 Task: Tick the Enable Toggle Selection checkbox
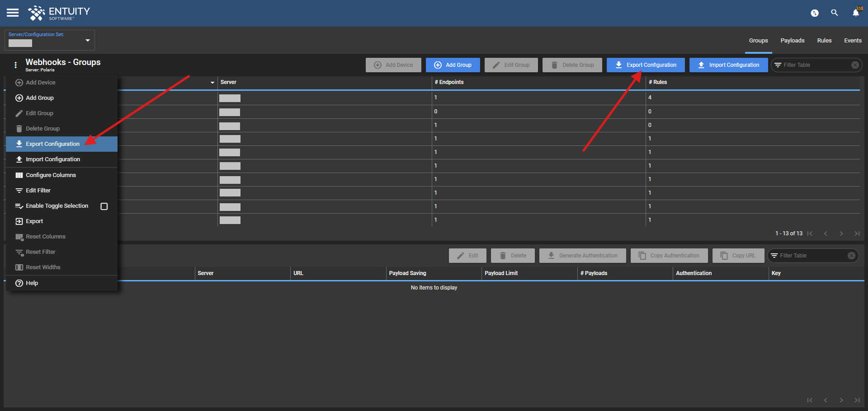click(104, 206)
